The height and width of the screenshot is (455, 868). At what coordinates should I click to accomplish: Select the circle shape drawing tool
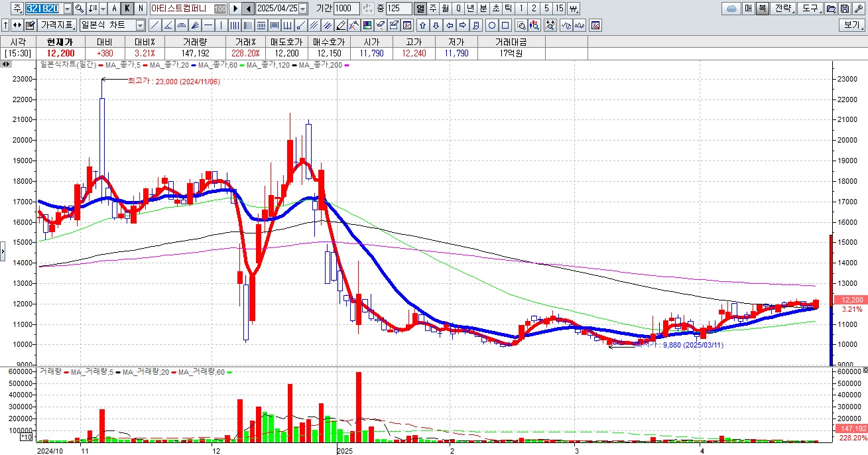(492, 25)
